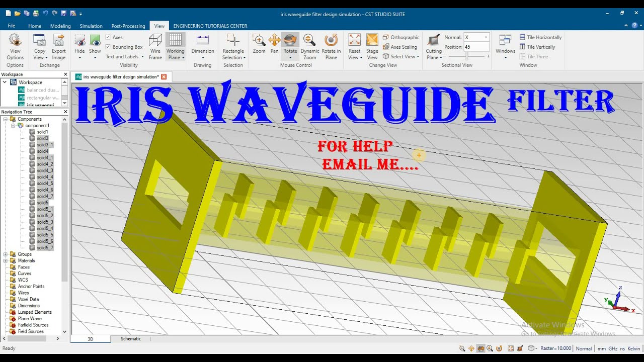644x362 pixels.
Task: Open the Select View dropdown
Action: (x=401, y=56)
